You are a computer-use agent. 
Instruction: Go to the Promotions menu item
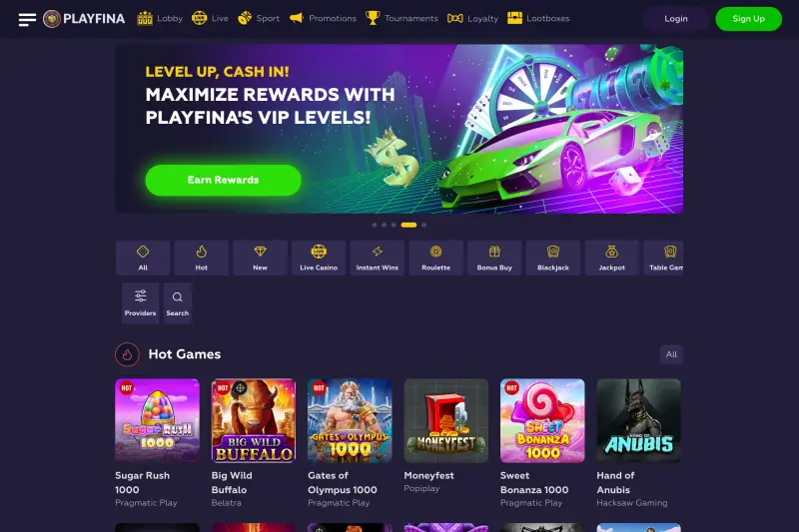pos(323,18)
